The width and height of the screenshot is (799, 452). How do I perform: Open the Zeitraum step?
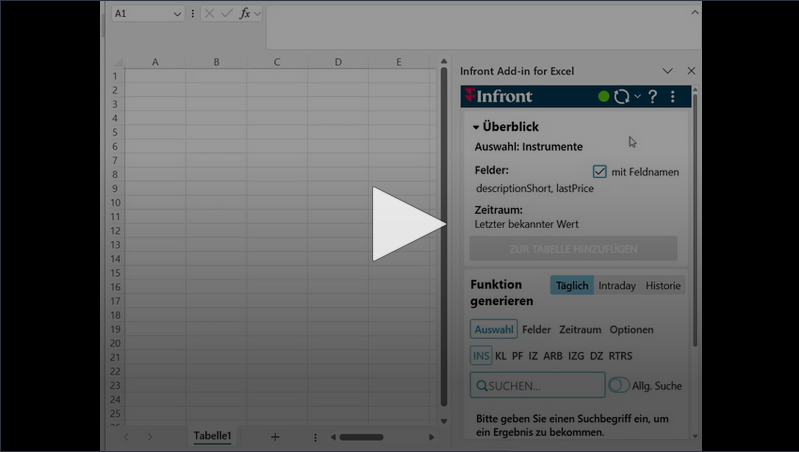click(580, 330)
